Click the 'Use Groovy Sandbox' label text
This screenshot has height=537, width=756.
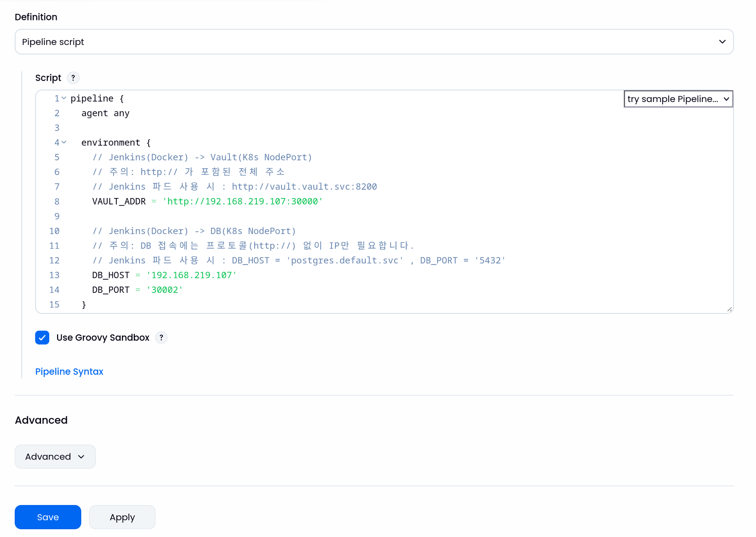[x=103, y=338]
